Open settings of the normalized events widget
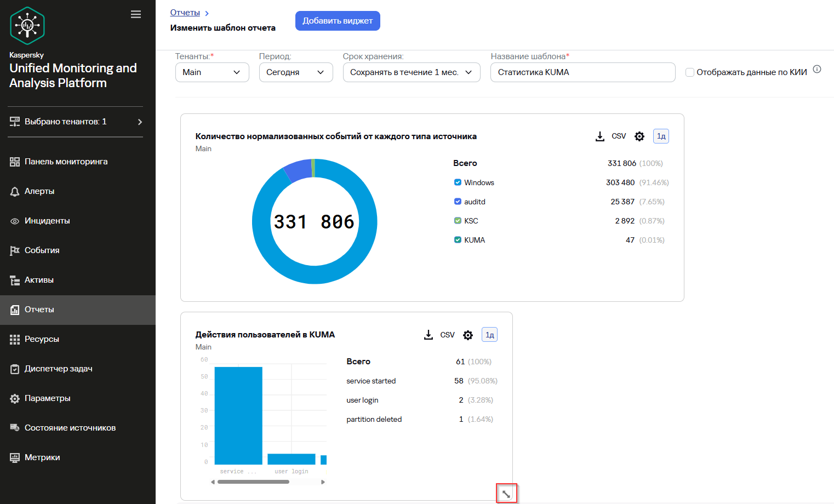 pyautogui.click(x=639, y=136)
